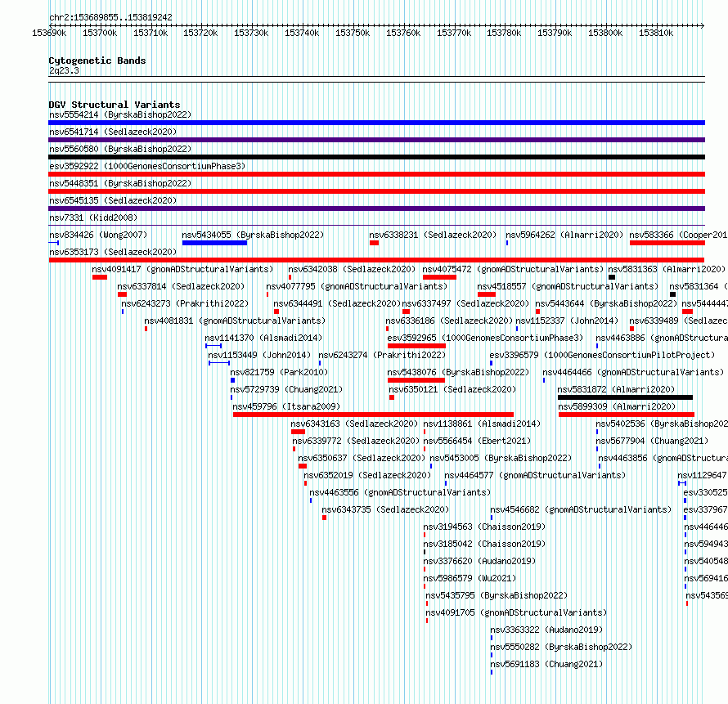Open the nsv6344491 (Sedlazeck2020) label
Image resolution: width=728 pixels, height=704 pixels.
coord(337,303)
